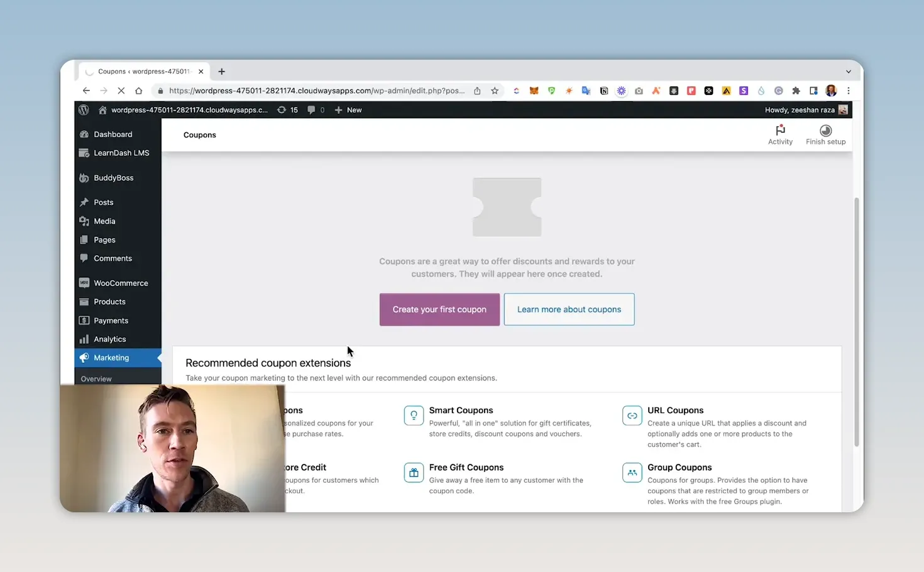
Task: Select the Marketing menu item
Action: click(118, 358)
